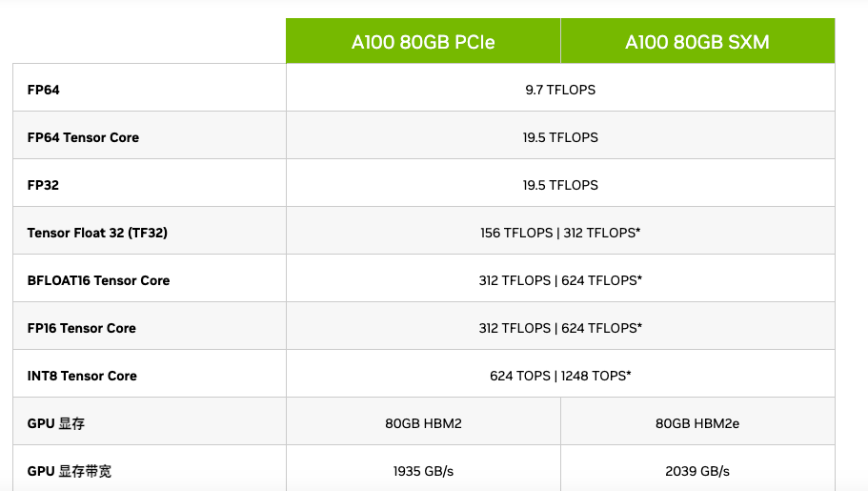Viewport: 868px width, 491px height.
Task: Click the 624 TOPS | 1248 TOPS* value
Action: click(560, 376)
